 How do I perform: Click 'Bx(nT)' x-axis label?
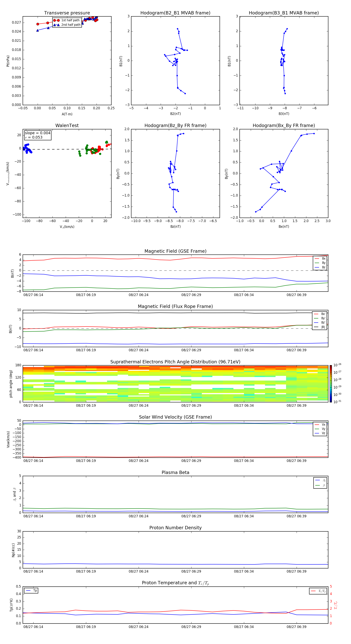pyautogui.click(x=284, y=227)
